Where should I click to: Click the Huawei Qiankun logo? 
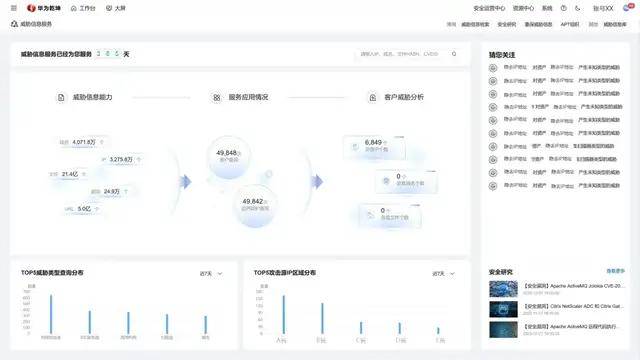coord(44,8)
